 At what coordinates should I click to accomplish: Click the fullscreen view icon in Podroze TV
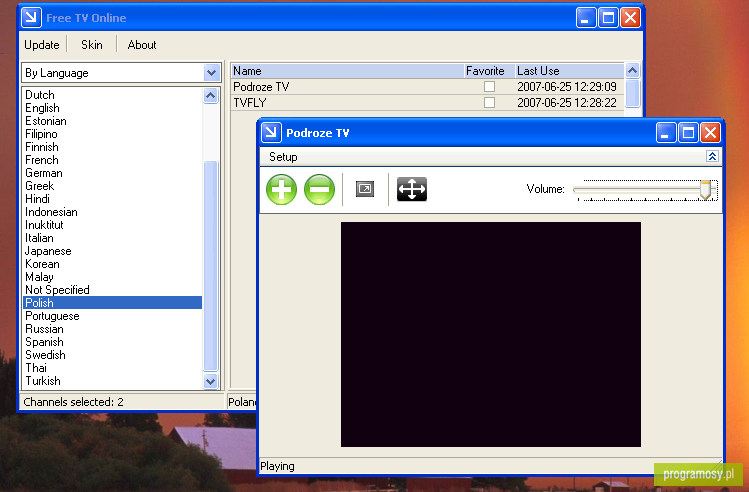click(x=365, y=189)
